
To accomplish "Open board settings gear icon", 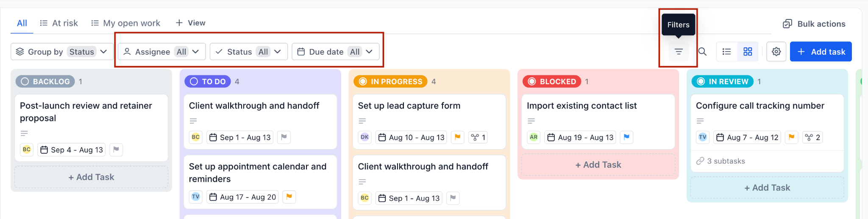I will point(776,52).
